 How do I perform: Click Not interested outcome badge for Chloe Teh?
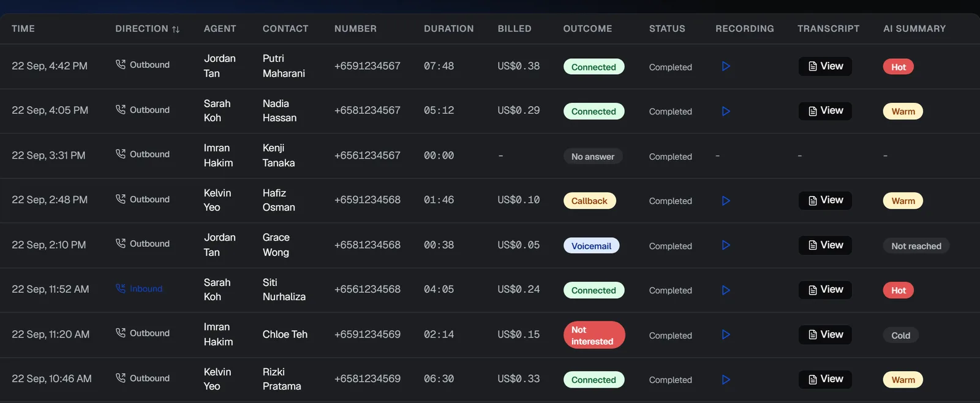(594, 335)
